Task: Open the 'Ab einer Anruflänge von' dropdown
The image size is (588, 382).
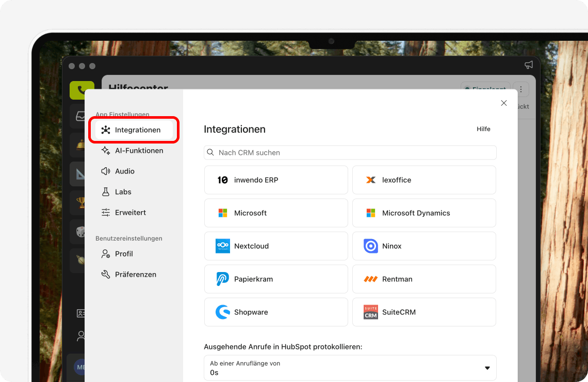Action: 350,368
